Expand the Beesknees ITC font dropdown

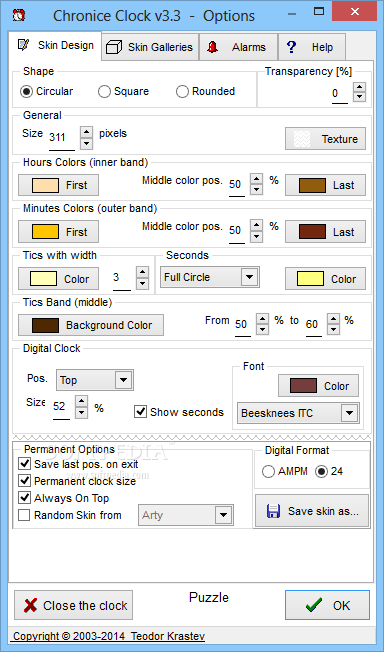tap(349, 413)
